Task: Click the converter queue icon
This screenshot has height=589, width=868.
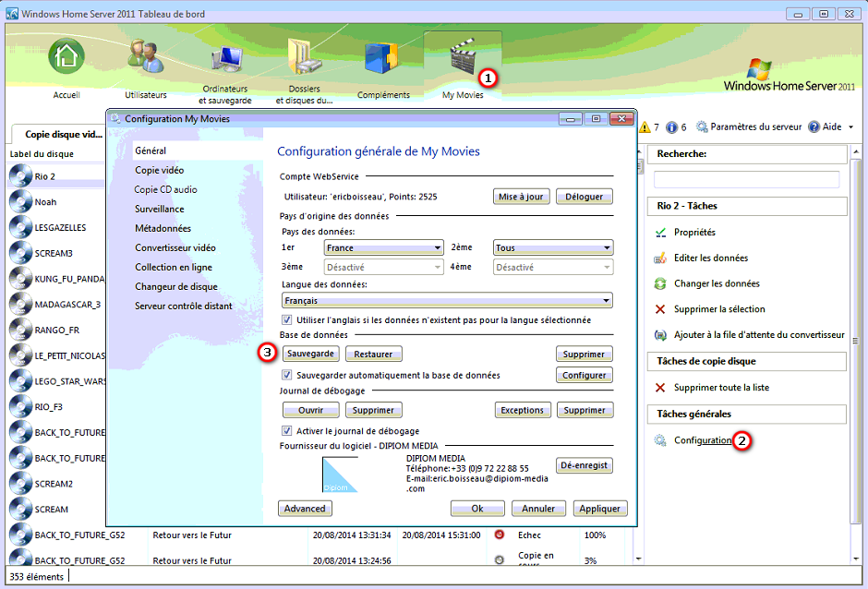Action: tap(660, 335)
